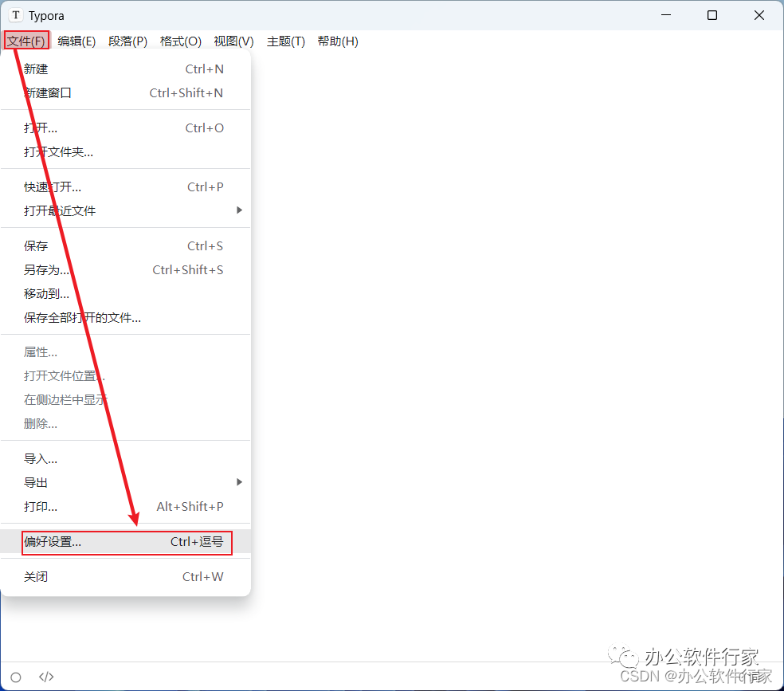This screenshot has width=784, height=691.
Task: Choose 另存为... menu entry
Action: click(125, 270)
